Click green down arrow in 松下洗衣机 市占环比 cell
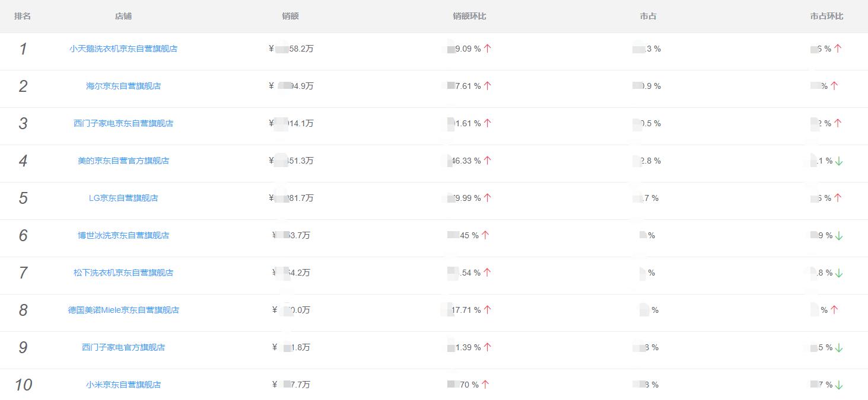This screenshot has width=868, height=400. (x=839, y=273)
